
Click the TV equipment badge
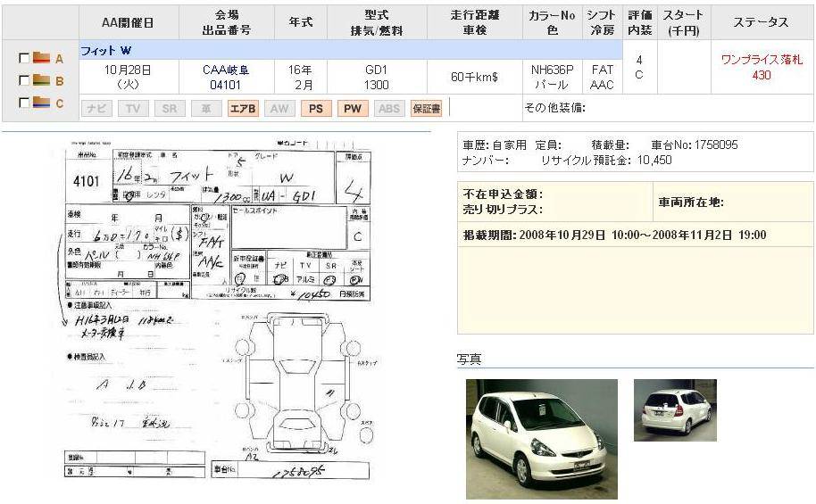[x=133, y=108]
